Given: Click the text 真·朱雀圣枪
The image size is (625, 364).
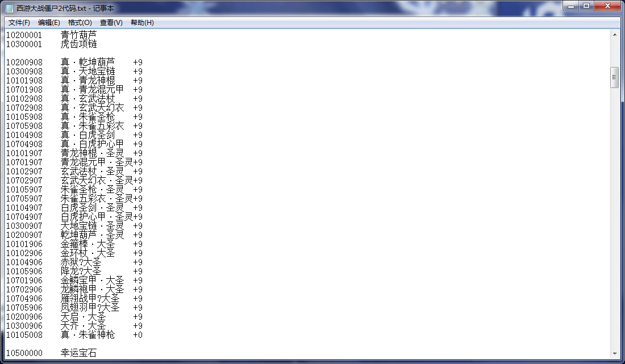Looking at the screenshot, I should pyautogui.click(x=88, y=117).
